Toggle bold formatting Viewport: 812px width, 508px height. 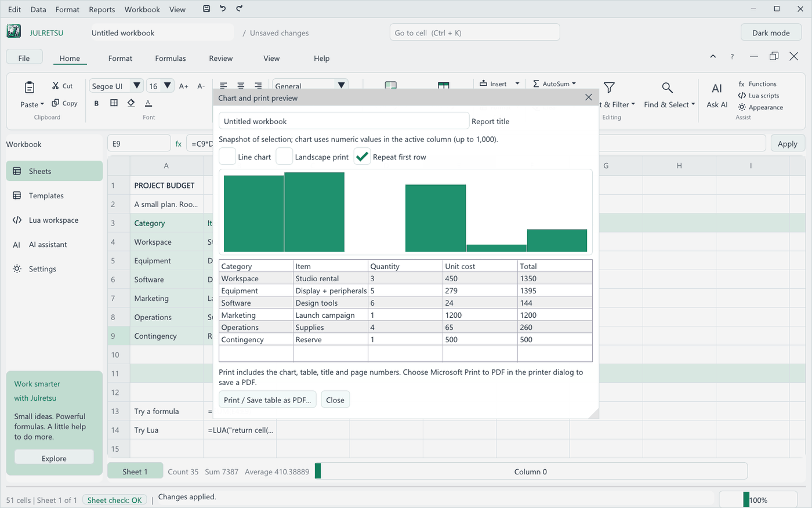(x=96, y=103)
